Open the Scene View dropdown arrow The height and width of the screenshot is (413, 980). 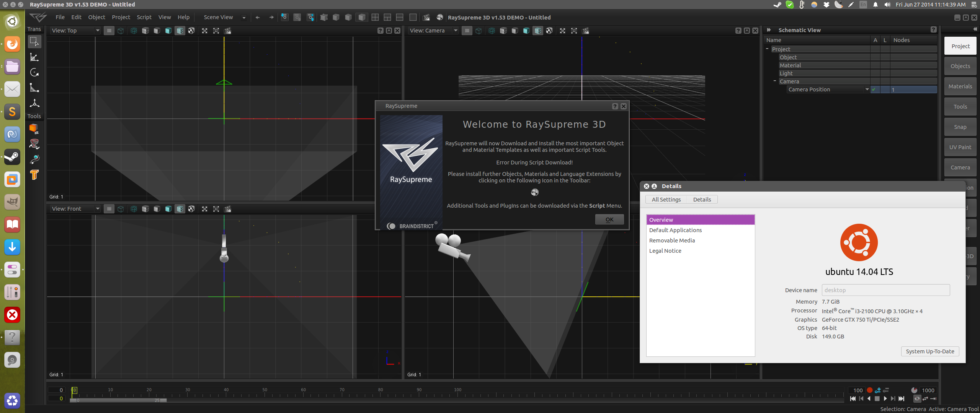click(244, 18)
